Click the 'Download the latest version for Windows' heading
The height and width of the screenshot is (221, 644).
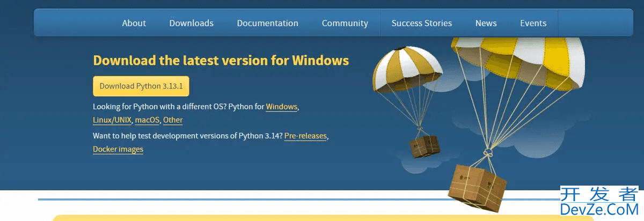pos(221,60)
